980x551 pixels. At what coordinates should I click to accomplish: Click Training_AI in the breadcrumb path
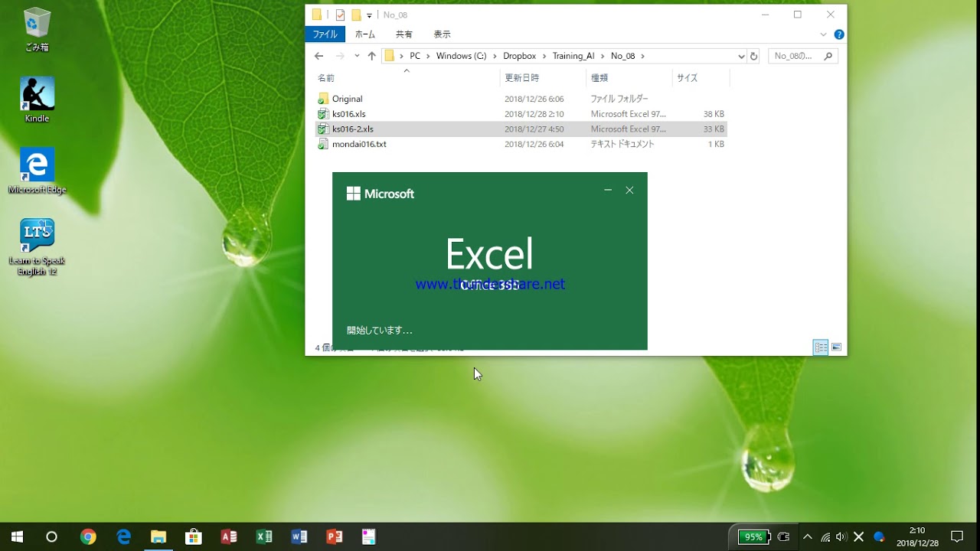(x=573, y=56)
